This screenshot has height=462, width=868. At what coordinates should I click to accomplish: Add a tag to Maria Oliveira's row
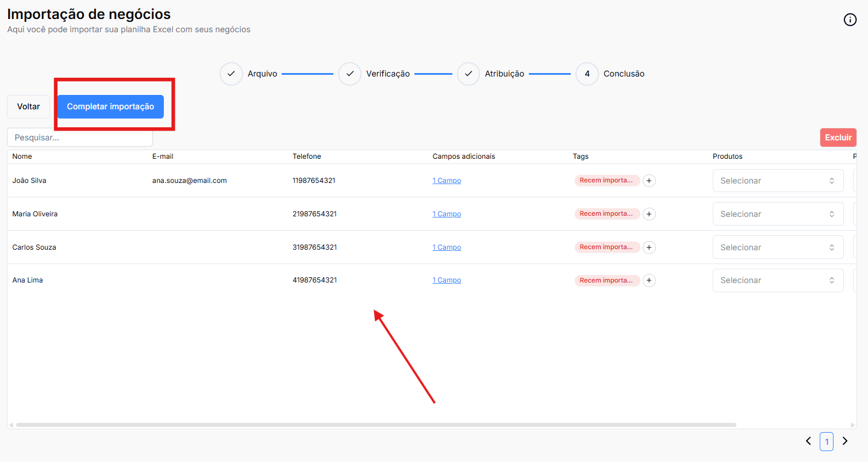pyautogui.click(x=649, y=214)
